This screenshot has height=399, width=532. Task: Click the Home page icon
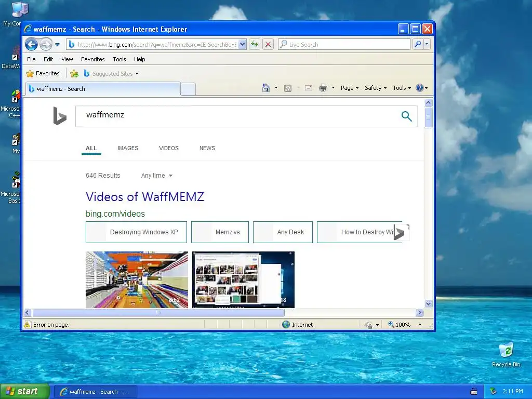(266, 88)
